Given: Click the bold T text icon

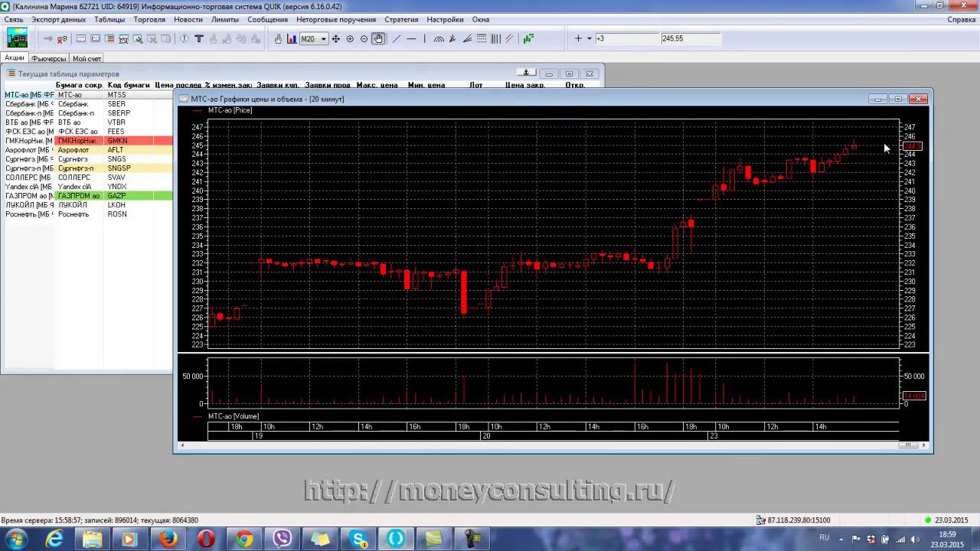Looking at the screenshot, I should [199, 39].
